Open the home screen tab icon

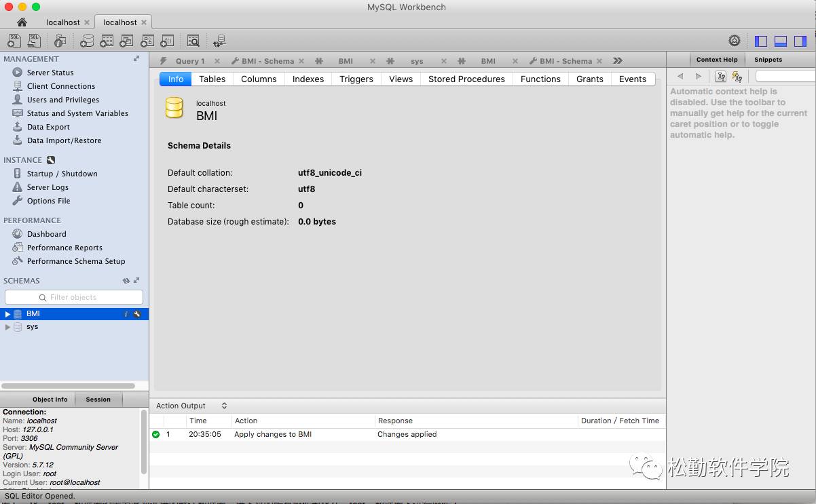(x=22, y=22)
